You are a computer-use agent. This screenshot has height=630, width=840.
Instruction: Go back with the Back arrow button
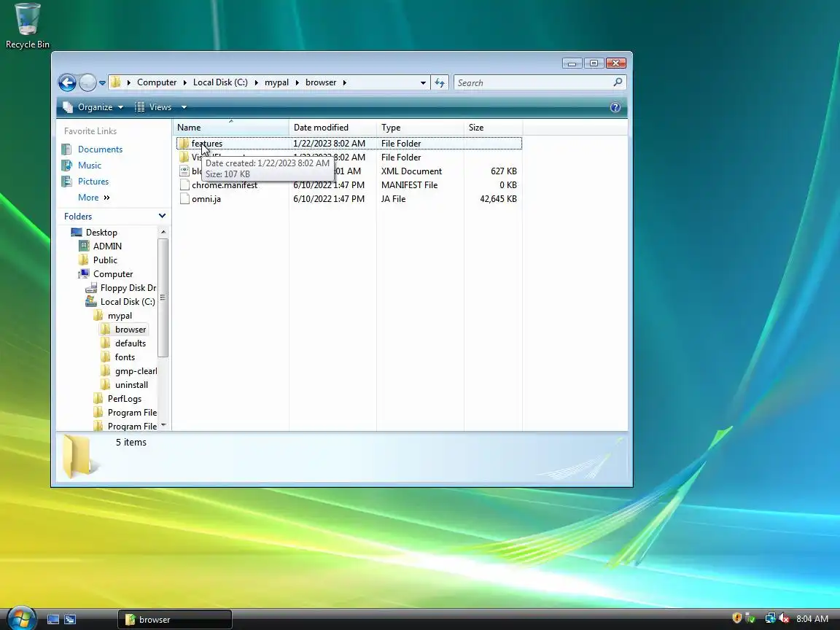[x=68, y=82]
